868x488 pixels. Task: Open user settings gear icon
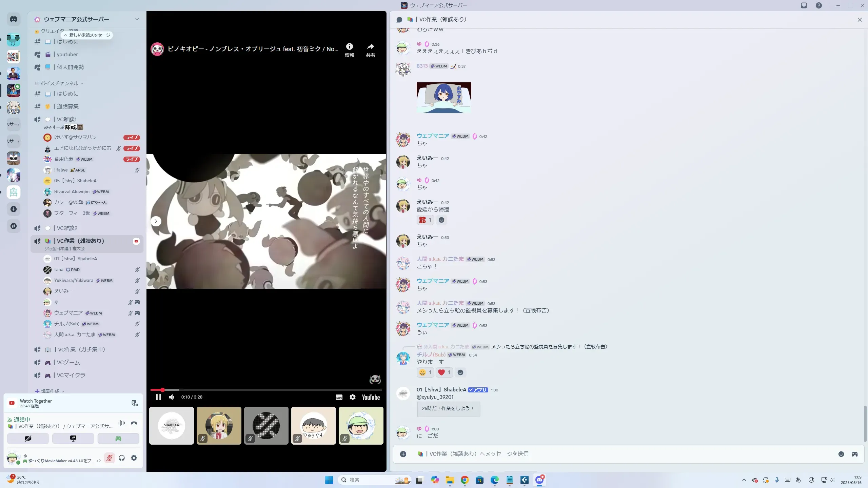134,458
